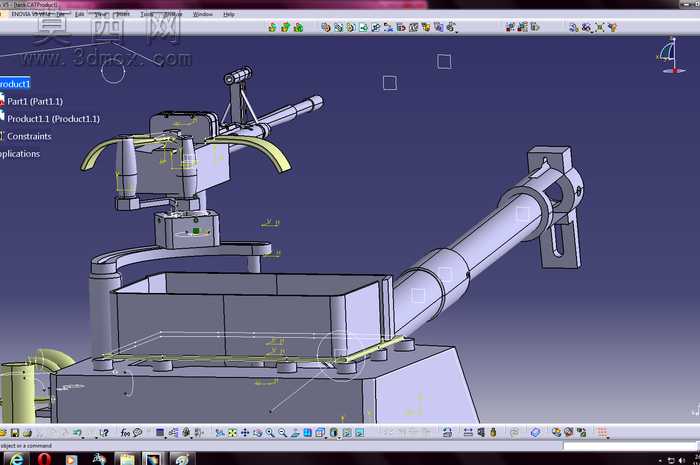The height and width of the screenshot is (465, 700).
Task: Select the Rotate view tool
Action: pos(258,433)
